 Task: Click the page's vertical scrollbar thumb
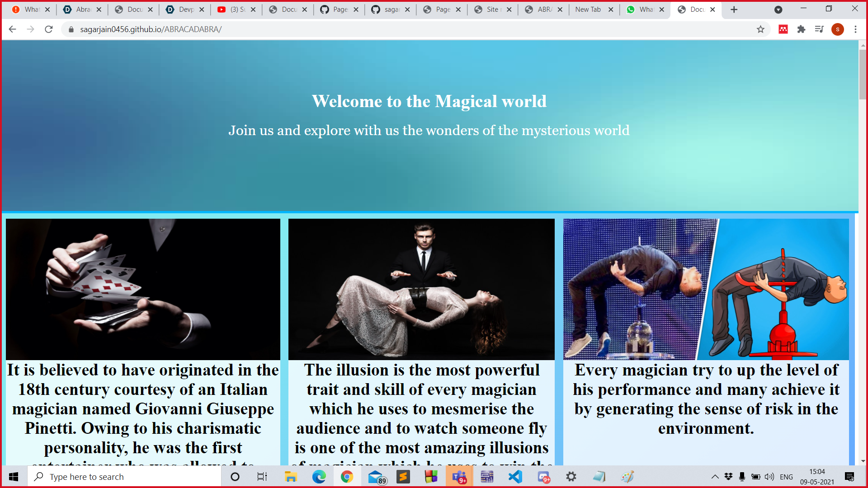pyautogui.click(x=863, y=75)
